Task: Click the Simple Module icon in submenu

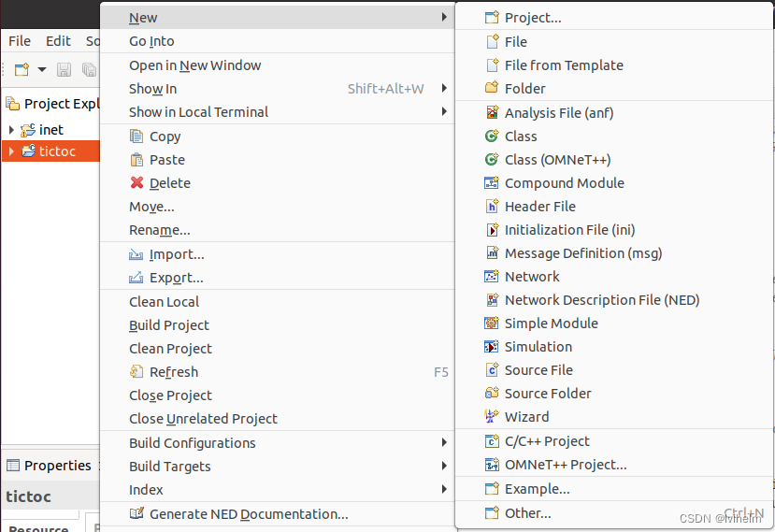Action: 492,324
